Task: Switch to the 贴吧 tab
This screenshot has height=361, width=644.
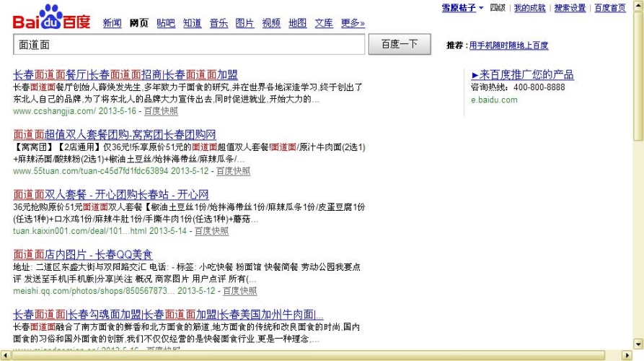Action: [x=166, y=23]
